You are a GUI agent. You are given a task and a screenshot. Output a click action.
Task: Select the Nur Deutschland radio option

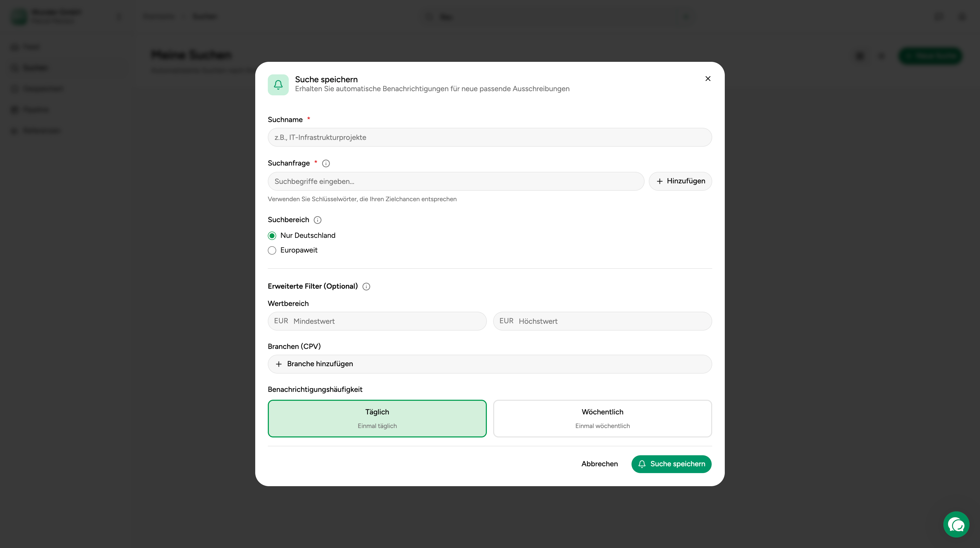tap(272, 236)
